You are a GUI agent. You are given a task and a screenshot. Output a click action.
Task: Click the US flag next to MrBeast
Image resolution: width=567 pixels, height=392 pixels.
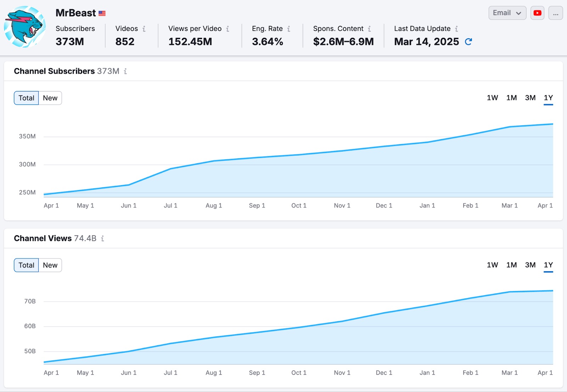click(x=102, y=13)
